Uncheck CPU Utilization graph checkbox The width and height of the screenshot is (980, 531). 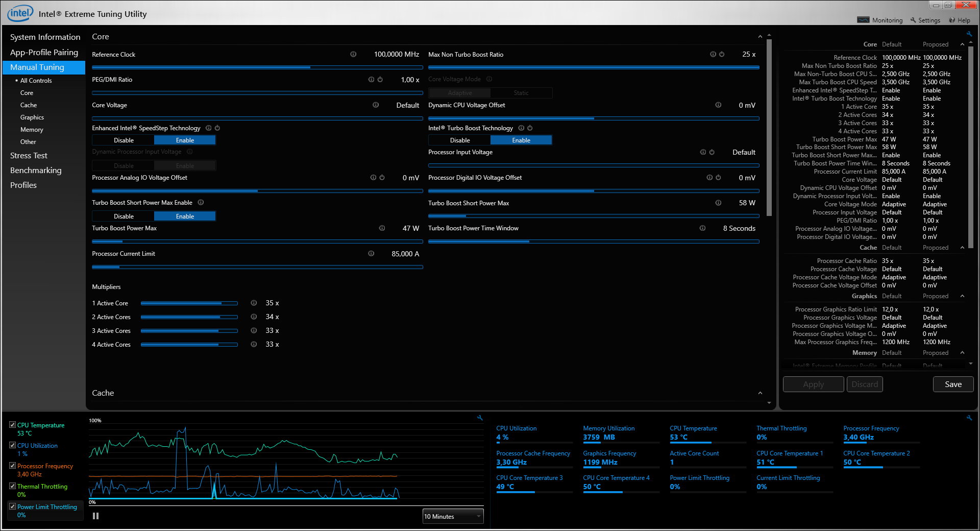point(12,445)
